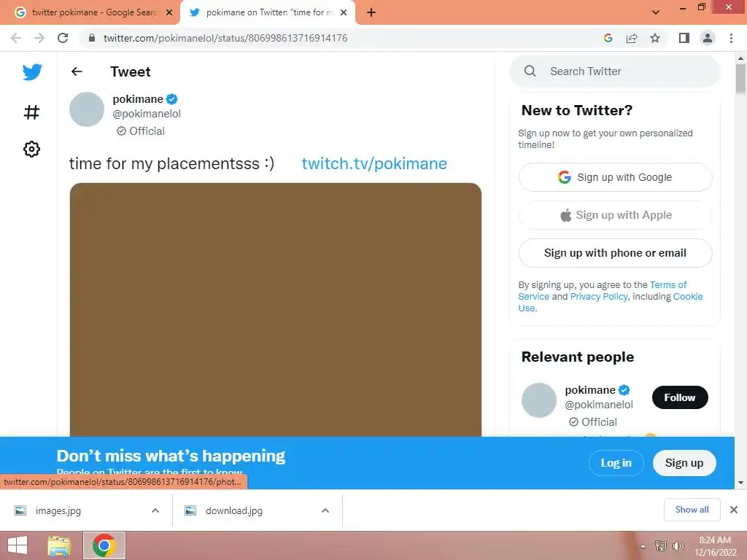Click the address bar URL
747x560 pixels.
coord(225,38)
